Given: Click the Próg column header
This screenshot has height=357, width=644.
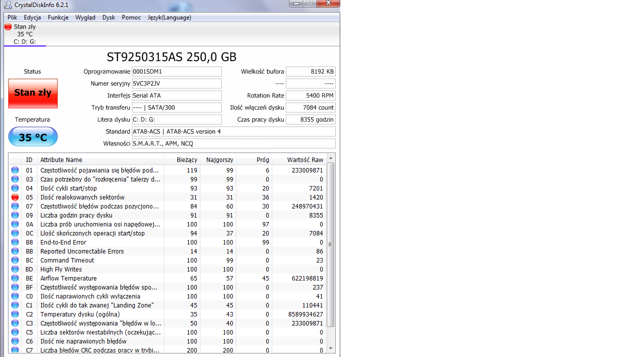Looking at the screenshot, I should [254, 160].
